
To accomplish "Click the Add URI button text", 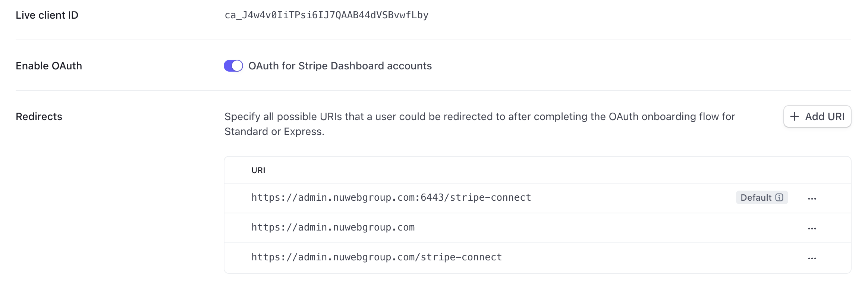I will tap(825, 116).
